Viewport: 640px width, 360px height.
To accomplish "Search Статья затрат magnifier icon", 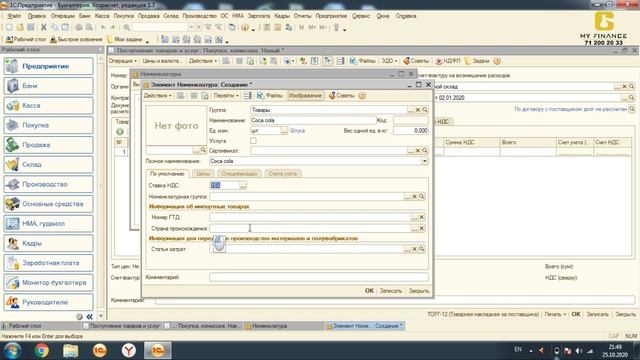I will 422,249.
